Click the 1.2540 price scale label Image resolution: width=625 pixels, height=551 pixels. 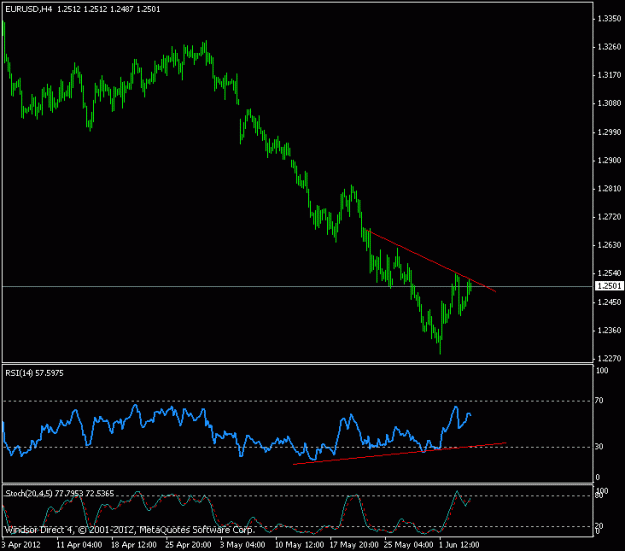click(609, 274)
